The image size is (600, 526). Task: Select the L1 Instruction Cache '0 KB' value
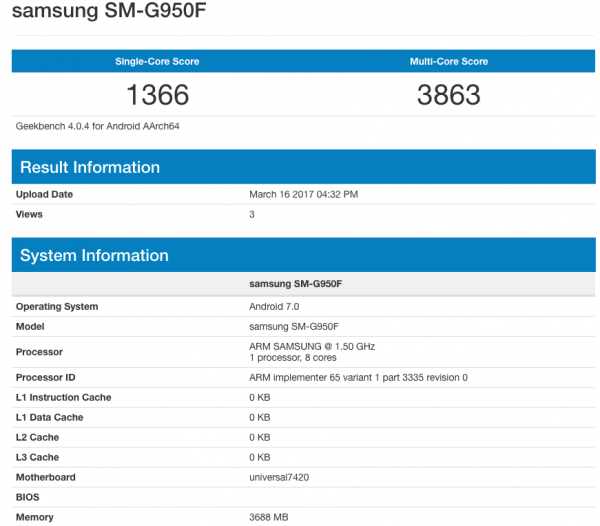click(260, 397)
